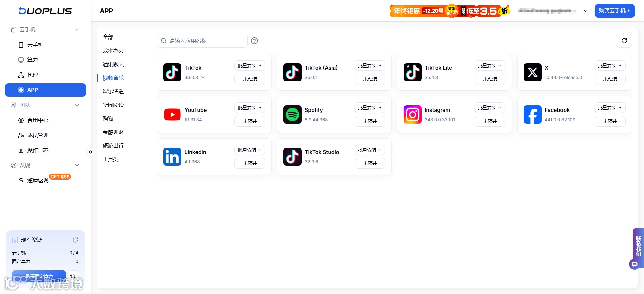Select the 购物 category

tap(108, 119)
